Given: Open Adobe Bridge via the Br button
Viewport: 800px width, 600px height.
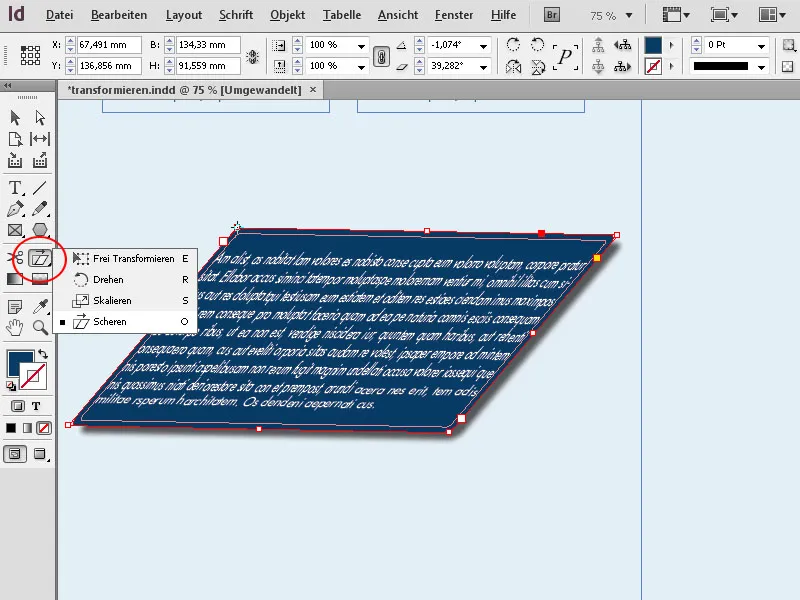Looking at the screenshot, I should (550, 15).
